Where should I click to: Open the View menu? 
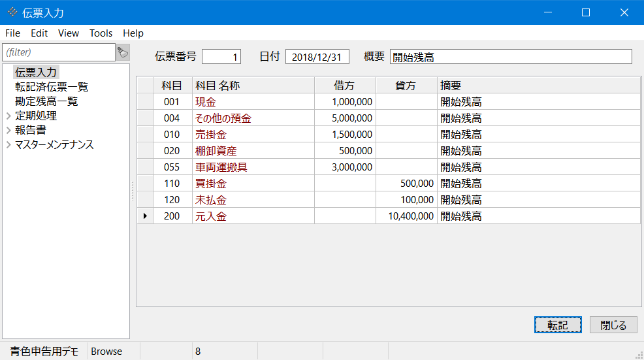point(68,33)
